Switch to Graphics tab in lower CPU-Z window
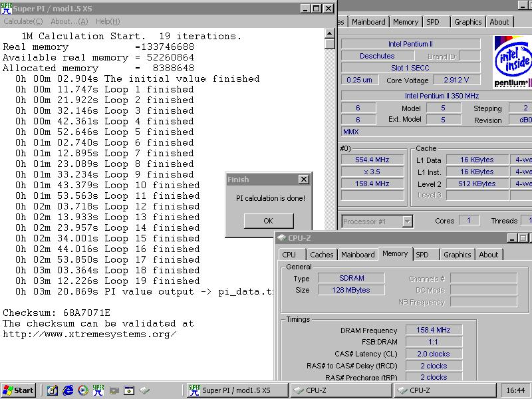The image size is (532, 399). coord(457,255)
